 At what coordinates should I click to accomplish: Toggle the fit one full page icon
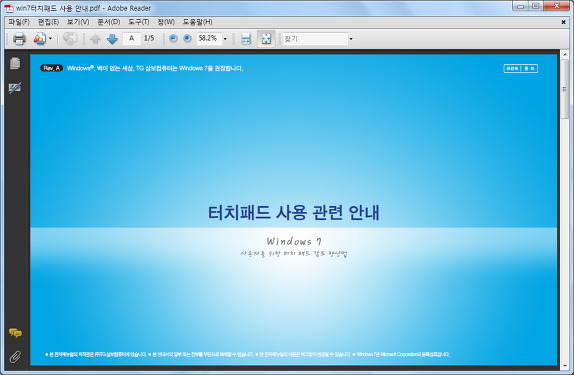266,38
